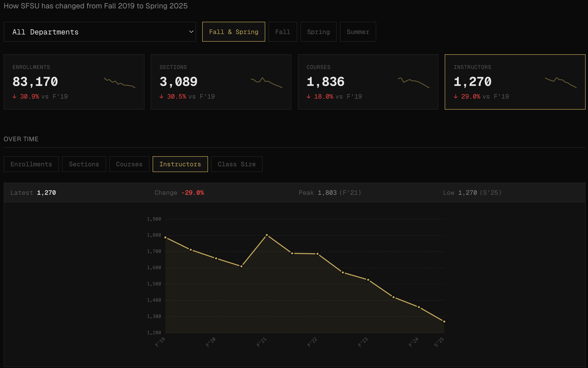Open the Enrollments chart tab
Screen dimensions: 588x368
[x=31, y=164]
